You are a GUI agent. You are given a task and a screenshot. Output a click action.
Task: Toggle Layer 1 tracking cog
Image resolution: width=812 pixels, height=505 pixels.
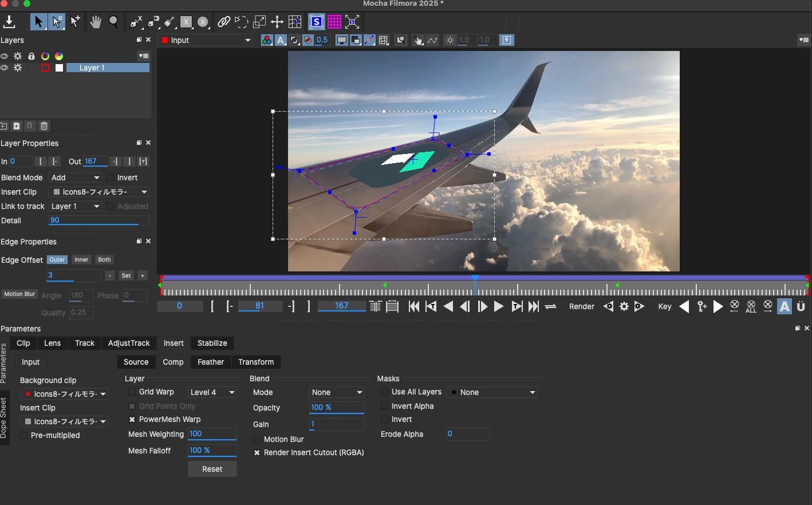coord(18,68)
